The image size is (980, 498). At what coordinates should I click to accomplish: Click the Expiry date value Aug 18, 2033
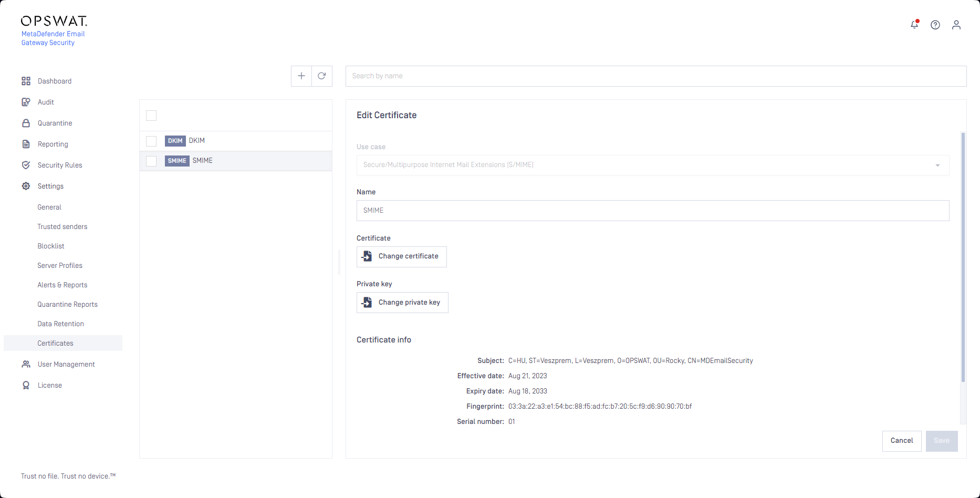528,391
